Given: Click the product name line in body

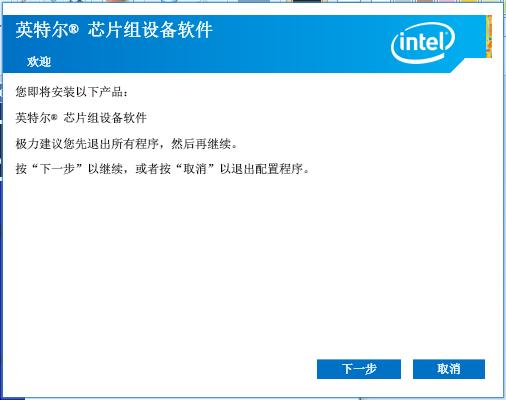Looking at the screenshot, I should [81, 118].
